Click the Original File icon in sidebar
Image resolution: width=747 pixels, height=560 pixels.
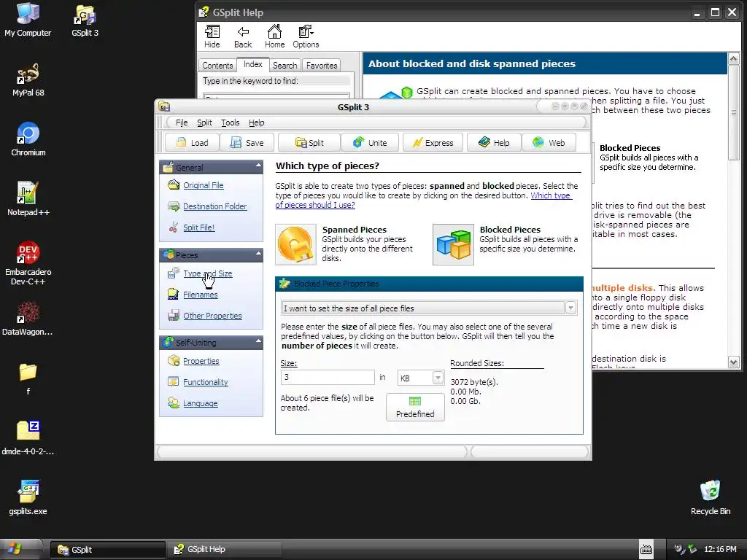(174, 184)
